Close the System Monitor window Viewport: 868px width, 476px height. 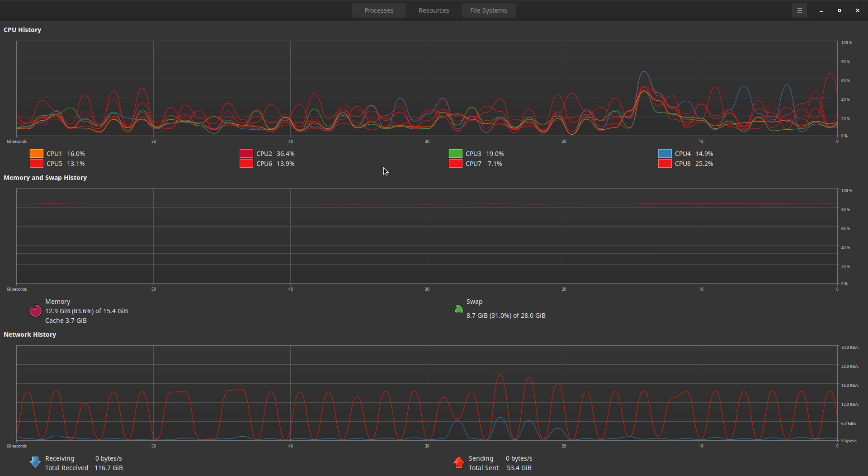click(x=857, y=10)
